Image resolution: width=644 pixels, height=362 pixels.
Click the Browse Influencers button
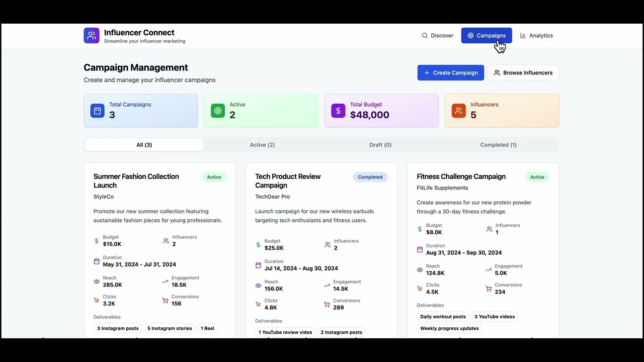point(523,73)
